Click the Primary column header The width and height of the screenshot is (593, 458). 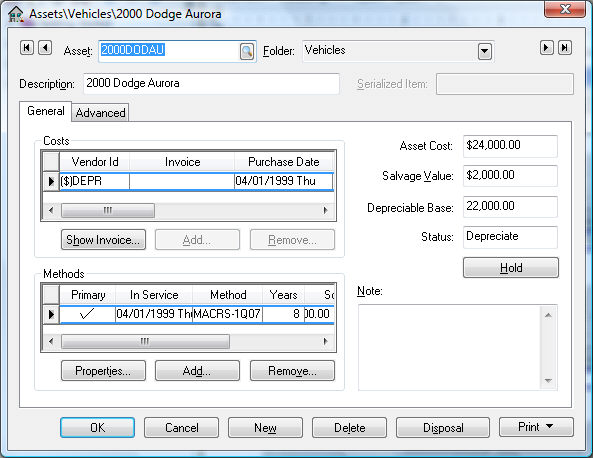(x=88, y=295)
